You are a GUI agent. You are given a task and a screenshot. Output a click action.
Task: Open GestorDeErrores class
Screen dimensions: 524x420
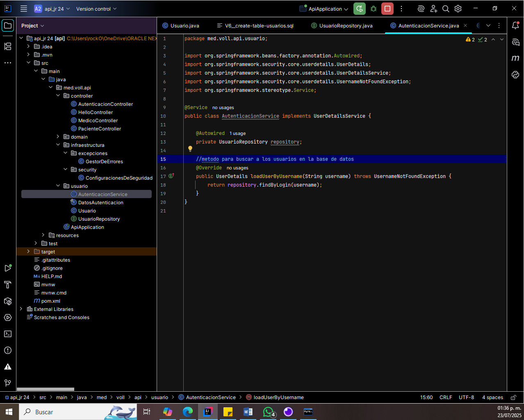[x=104, y=162]
